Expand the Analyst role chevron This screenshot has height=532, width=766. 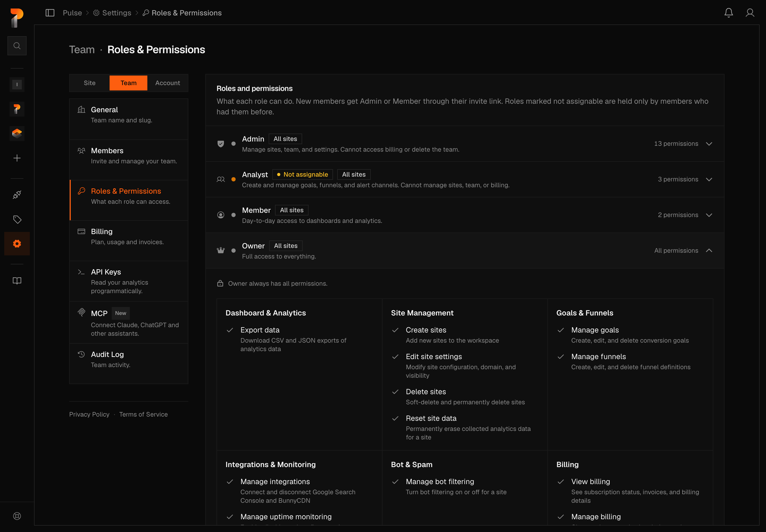709,179
